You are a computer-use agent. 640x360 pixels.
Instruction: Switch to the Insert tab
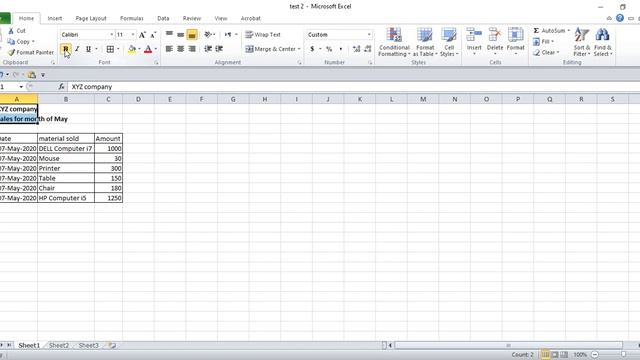55,18
